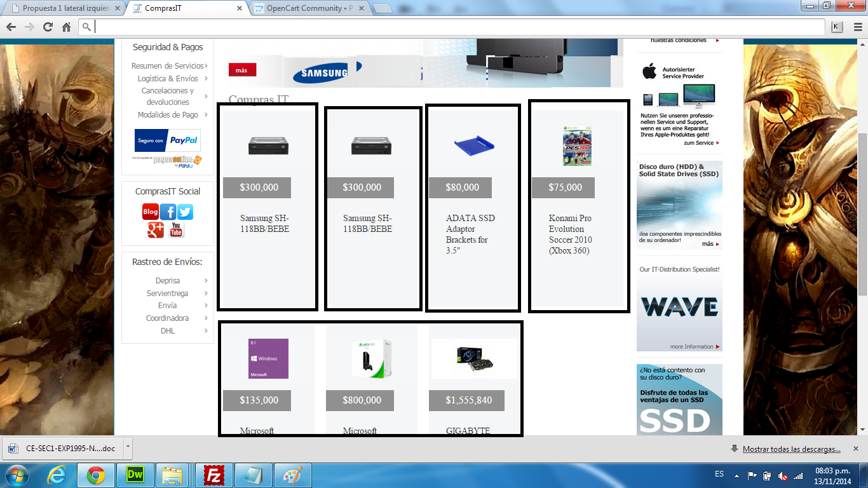Click the Xbox 360 console product image
The width and height of the screenshot is (868, 488).
tap(371, 358)
